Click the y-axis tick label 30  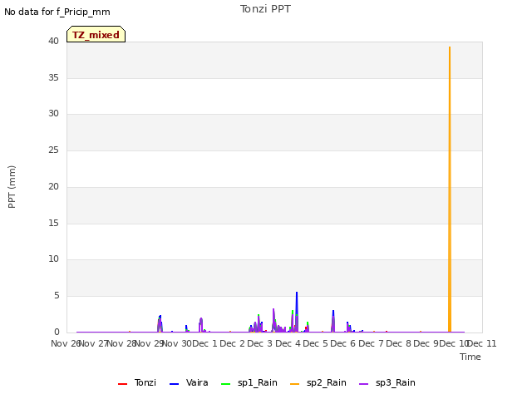pyautogui.click(x=53, y=114)
